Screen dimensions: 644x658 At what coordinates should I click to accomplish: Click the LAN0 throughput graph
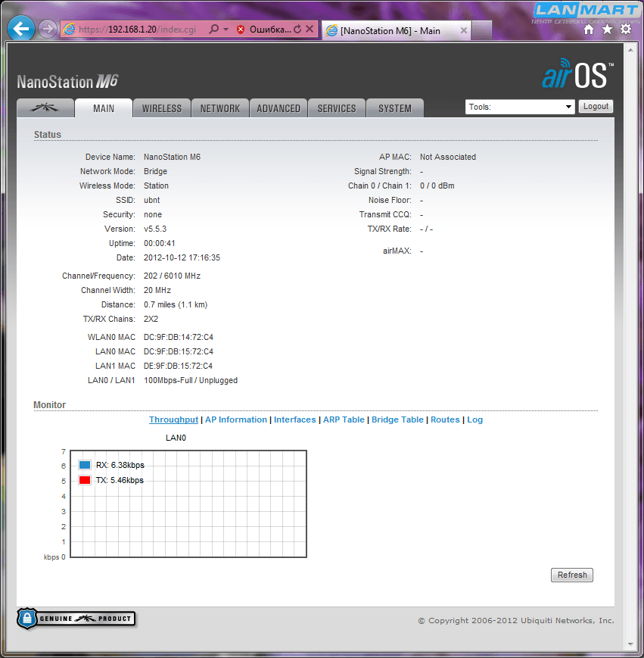tap(188, 504)
